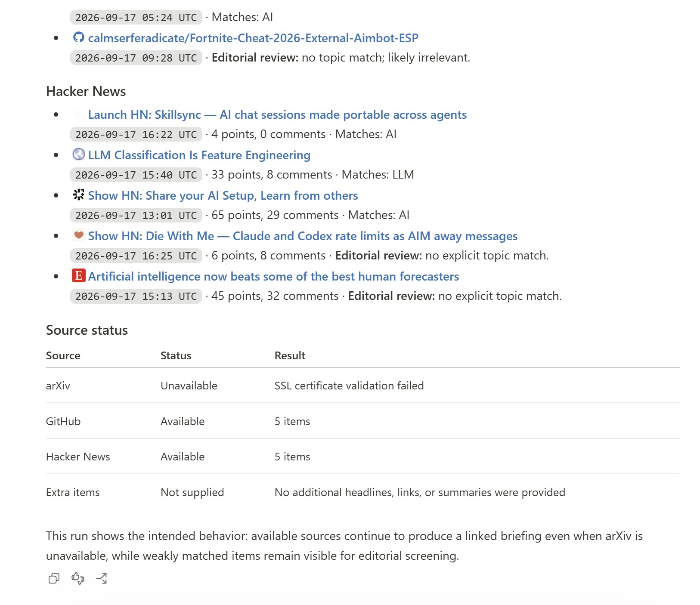This screenshot has width=700, height=605.
Task: Click the Source status heading
Action: [87, 330]
